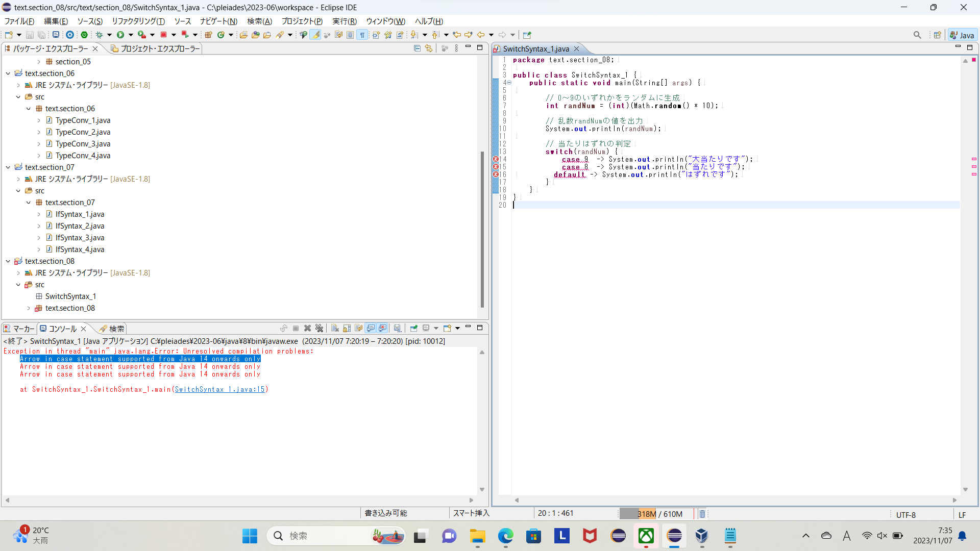Toggle Link with Editor in Package Explorer
Screen dimensions: 980x551
click(429, 48)
